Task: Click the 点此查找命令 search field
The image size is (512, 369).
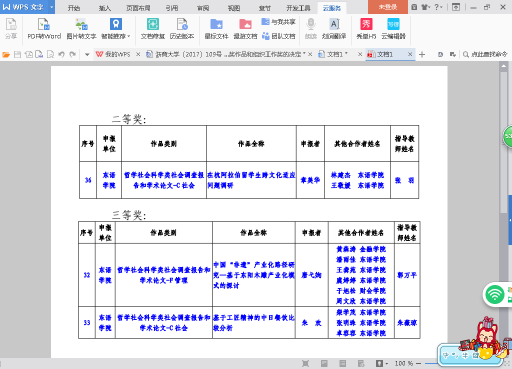Action: (x=485, y=54)
